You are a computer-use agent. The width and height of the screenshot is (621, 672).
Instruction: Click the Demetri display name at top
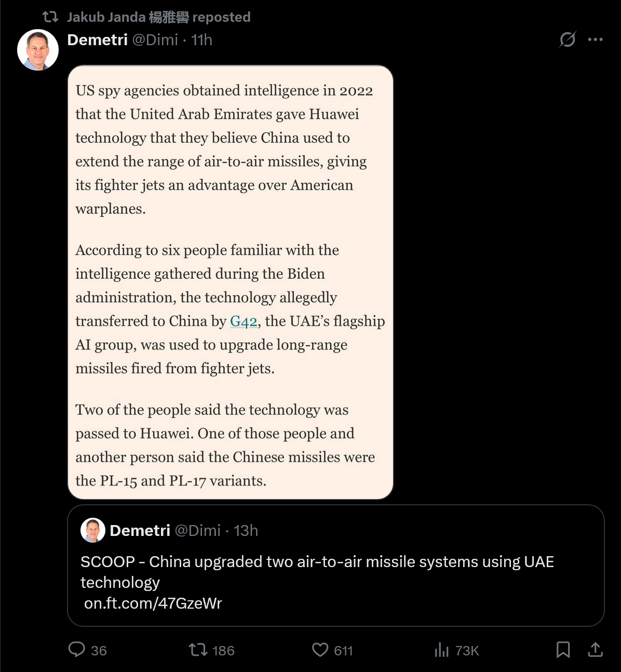97,40
